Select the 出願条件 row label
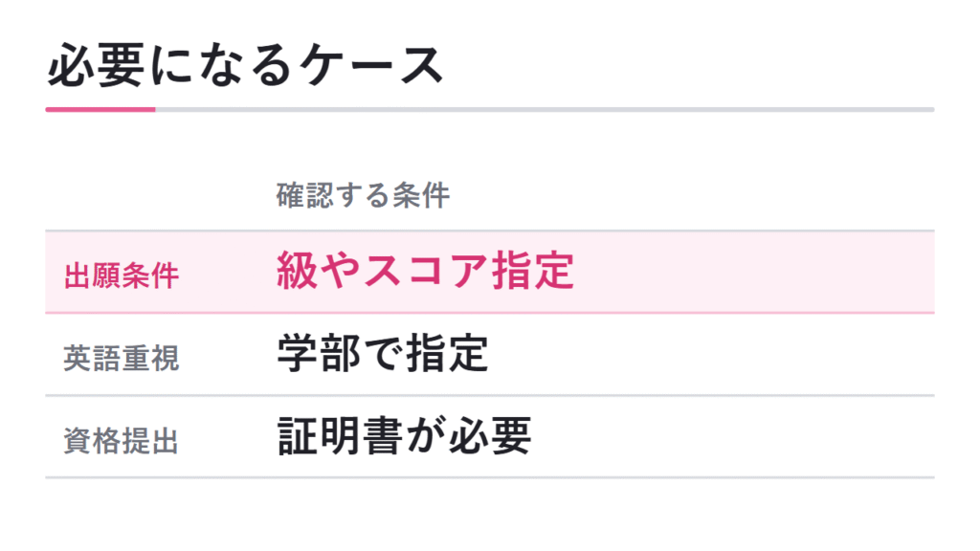Viewport: 980px width, 551px height. coord(122,275)
